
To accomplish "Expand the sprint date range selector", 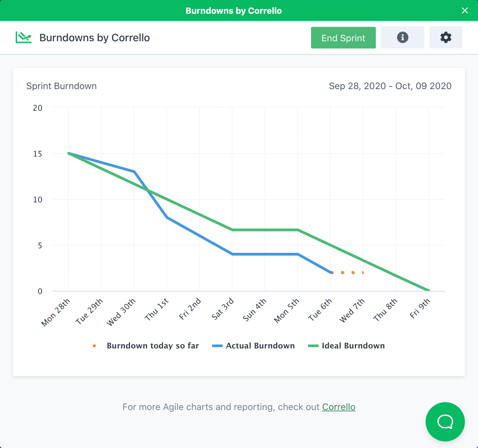I will coord(390,86).
